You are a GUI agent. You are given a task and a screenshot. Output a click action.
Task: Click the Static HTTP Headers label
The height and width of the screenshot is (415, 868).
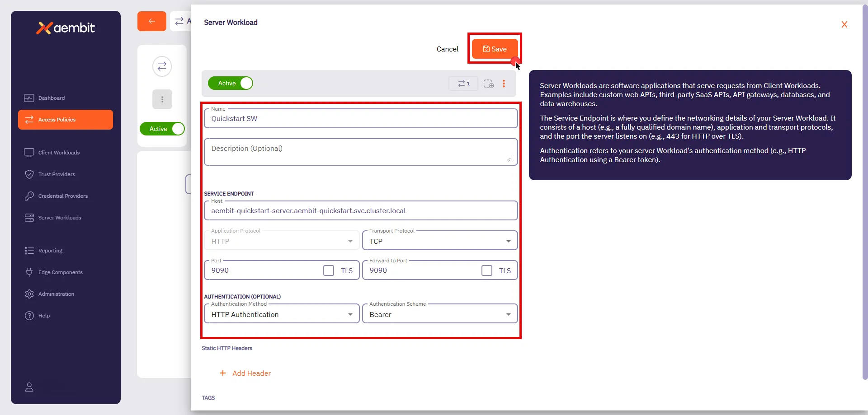click(227, 348)
